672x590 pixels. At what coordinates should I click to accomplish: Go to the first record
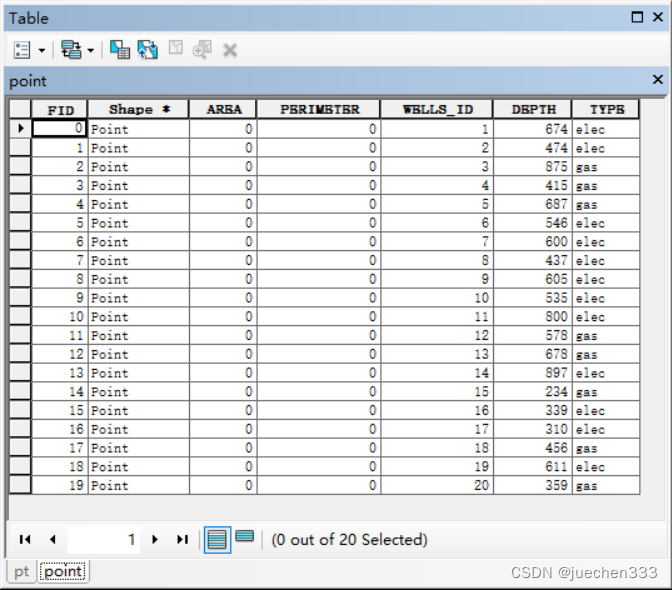(25, 539)
